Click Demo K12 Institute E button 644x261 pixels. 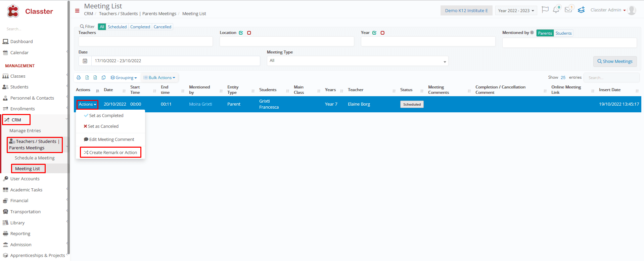point(466,10)
